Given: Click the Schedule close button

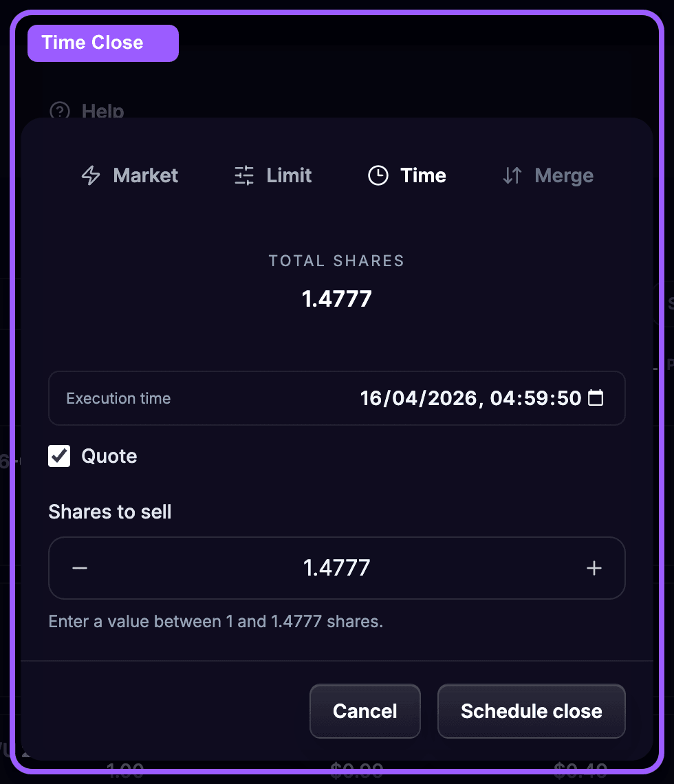Looking at the screenshot, I should (531, 711).
